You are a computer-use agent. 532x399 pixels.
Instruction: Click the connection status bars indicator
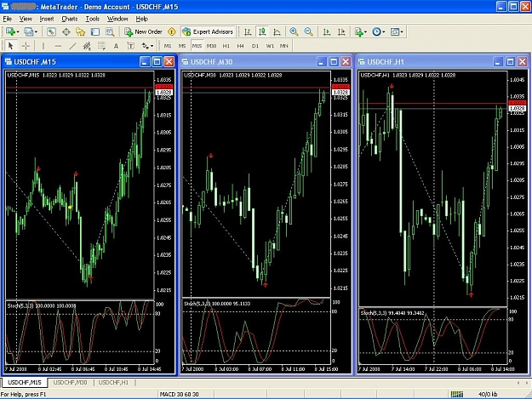tap(457, 394)
